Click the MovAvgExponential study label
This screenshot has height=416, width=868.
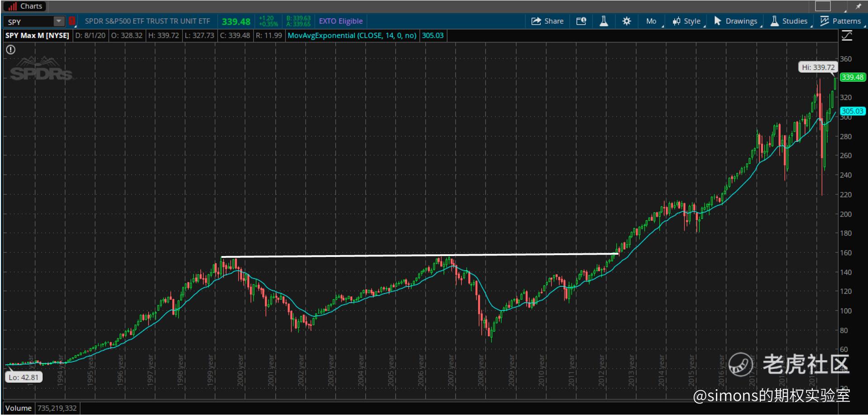pyautogui.click(x=352, y=35)
